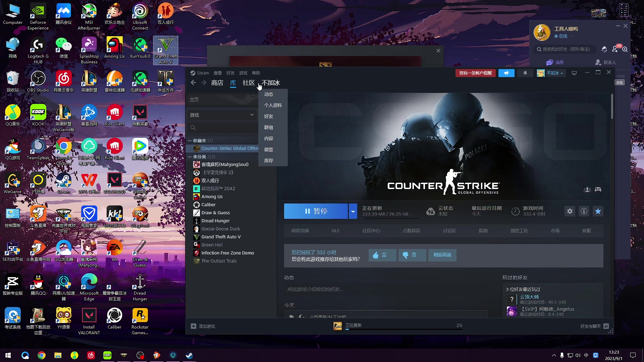
Task: Pause the CS:GO update
Action: [316, 211]
